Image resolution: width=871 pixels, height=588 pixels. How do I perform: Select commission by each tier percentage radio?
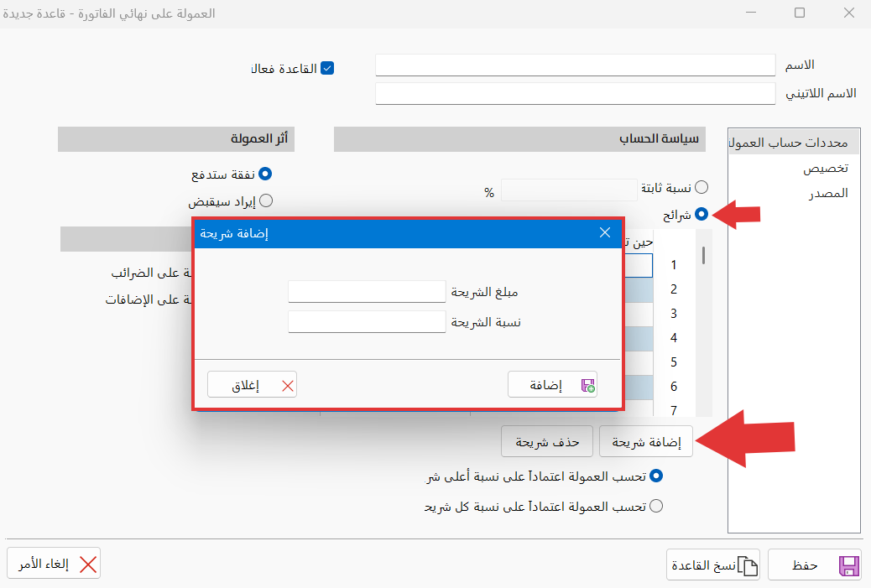coord(656,506)
